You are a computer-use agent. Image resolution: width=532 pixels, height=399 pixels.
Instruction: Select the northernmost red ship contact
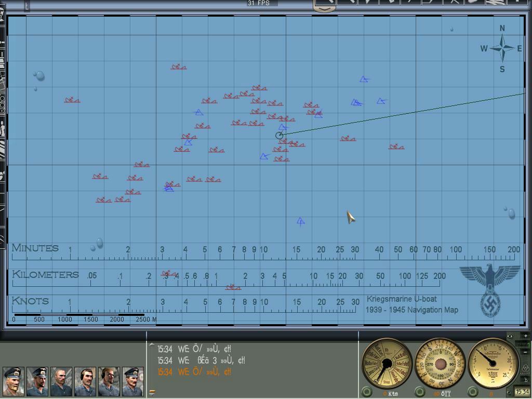click(179, 67)
